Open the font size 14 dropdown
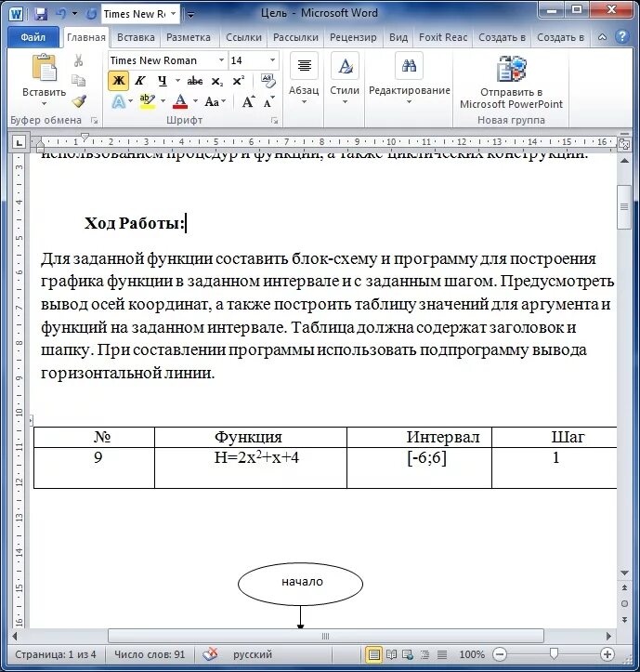 click(x=272, y=60)
